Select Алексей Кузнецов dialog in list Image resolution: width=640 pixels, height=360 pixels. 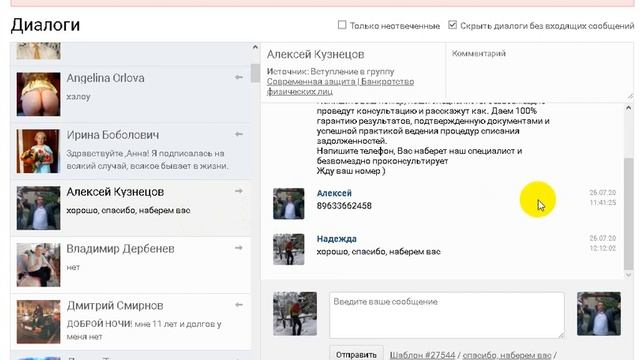pos(131,208)
